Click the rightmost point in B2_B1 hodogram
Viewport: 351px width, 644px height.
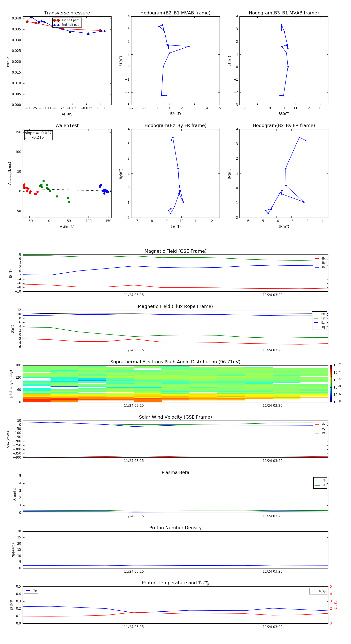pos(189,46)
